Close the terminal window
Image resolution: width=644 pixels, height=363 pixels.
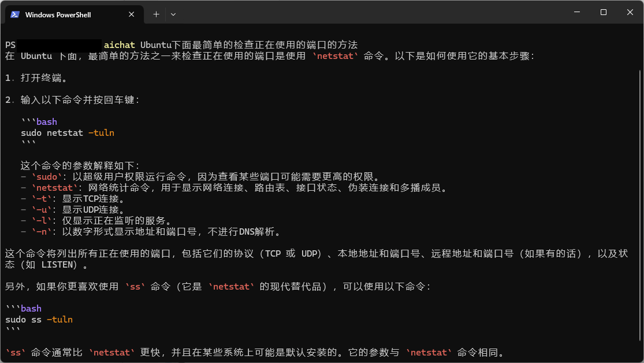(630, 12)
